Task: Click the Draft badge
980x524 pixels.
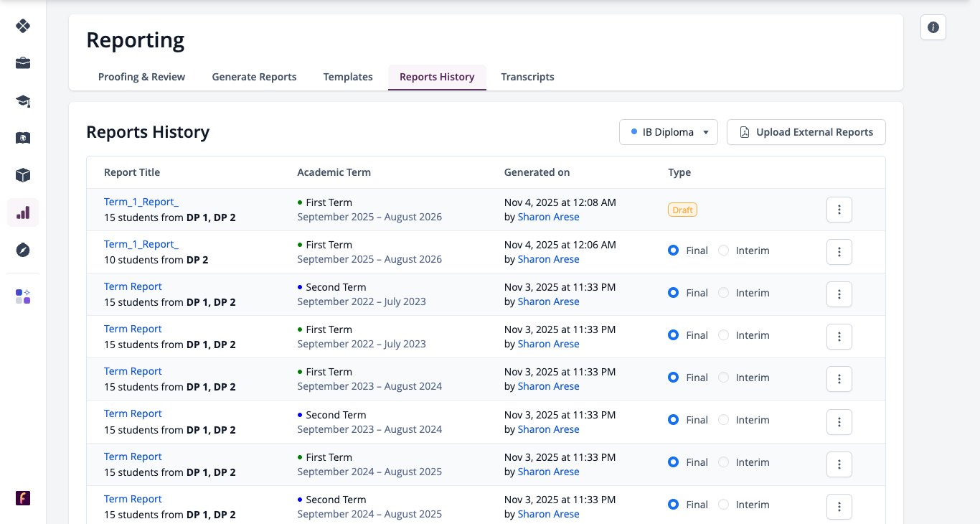Action: 682,210
